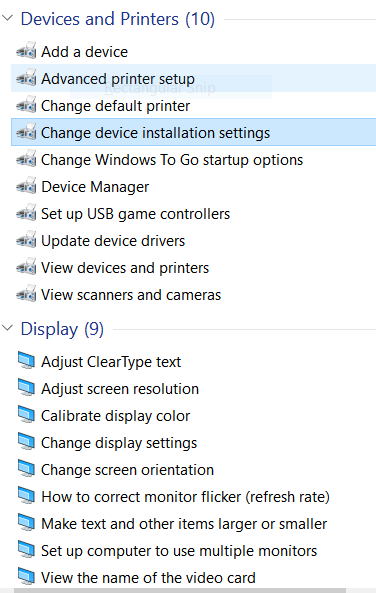Click the icon for Set up computer multiple monitors
This screenshot has width=376, height=593.
[26, 550]
